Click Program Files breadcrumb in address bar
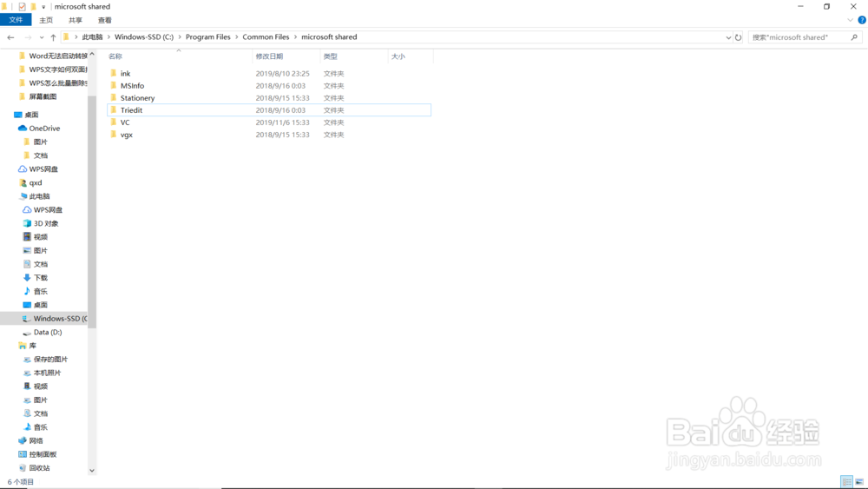 tap(208, 37)
